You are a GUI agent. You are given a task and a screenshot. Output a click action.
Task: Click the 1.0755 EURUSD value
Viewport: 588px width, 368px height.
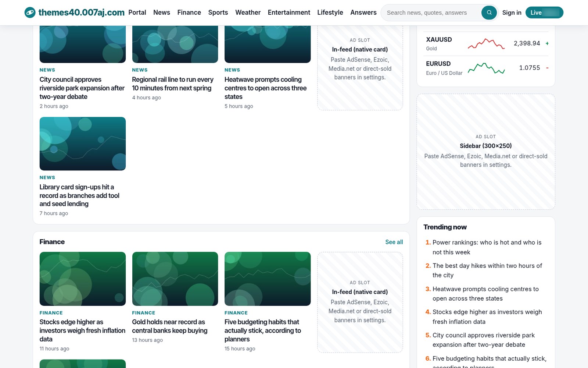[x=530, y=68]
